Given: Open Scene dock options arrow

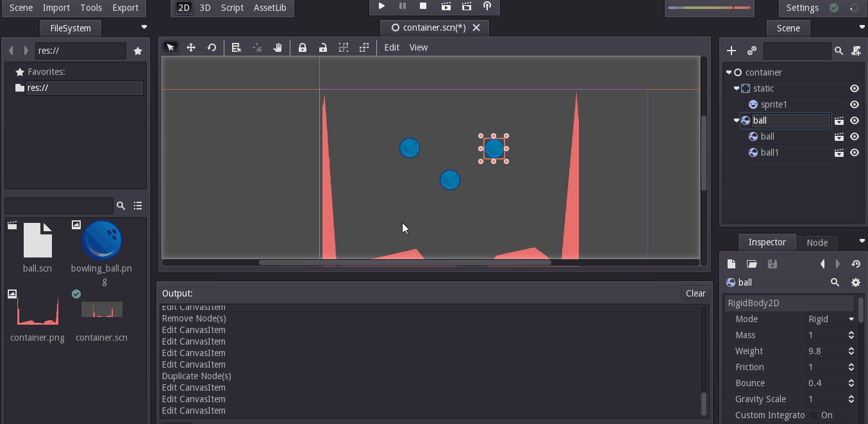Looking at the screenshot, I should pyautogui.click(x=862, y=27).
